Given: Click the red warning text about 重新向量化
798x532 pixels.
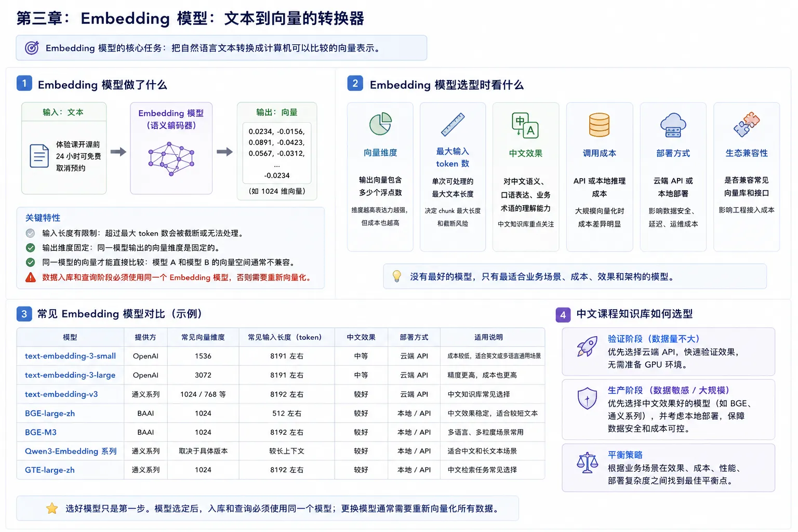Looking at the screenshot, I should click(178, 277).
